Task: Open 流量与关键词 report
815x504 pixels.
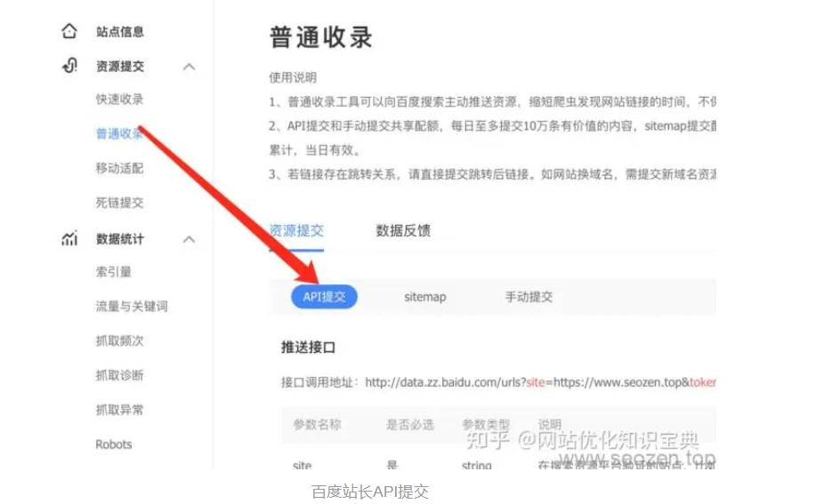Action: (131, 307)
